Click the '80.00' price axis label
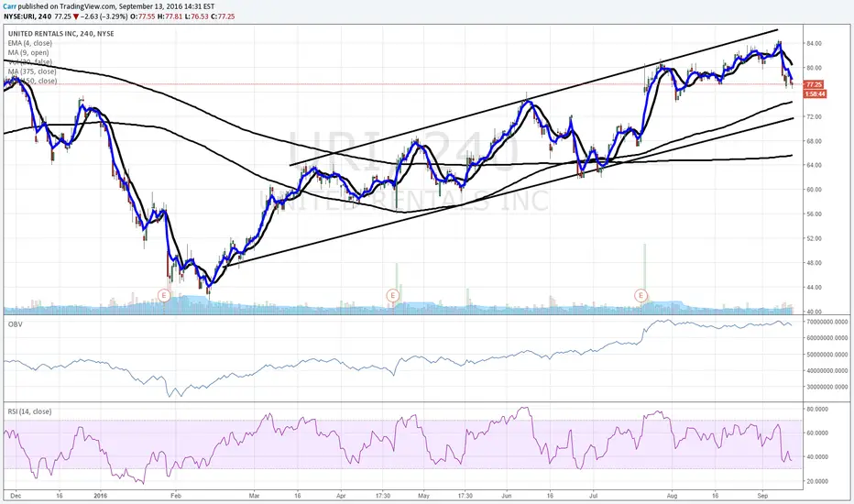Image resolution: width=854 pixels, height=504 pixels. (x=815, y=68)
